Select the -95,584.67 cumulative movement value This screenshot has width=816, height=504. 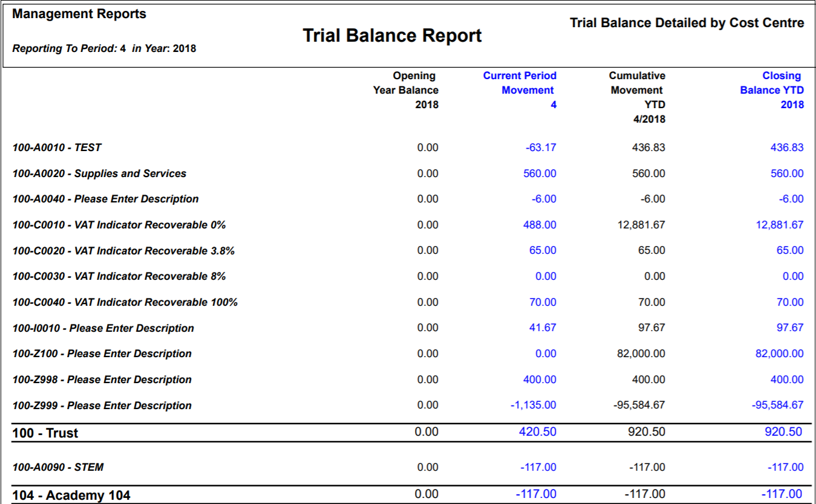(639, 405)
